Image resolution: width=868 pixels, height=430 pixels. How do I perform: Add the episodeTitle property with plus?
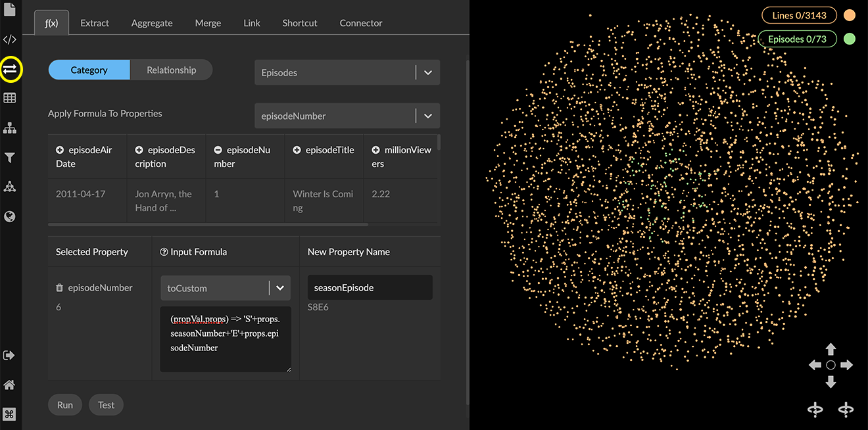pyautogui.click(x=297, y=151)
